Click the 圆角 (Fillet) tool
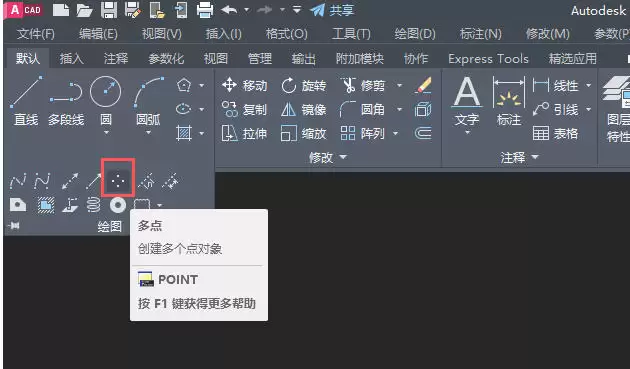 click(362, 109)
